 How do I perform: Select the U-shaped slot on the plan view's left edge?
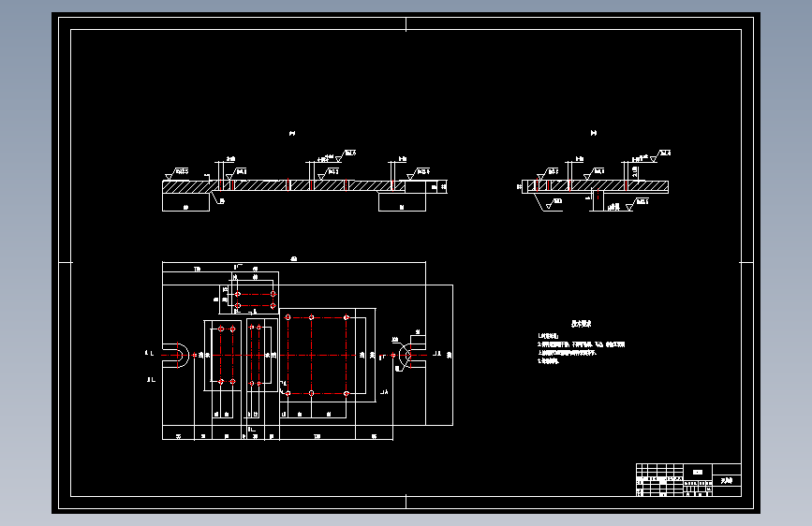click(176, 355)
